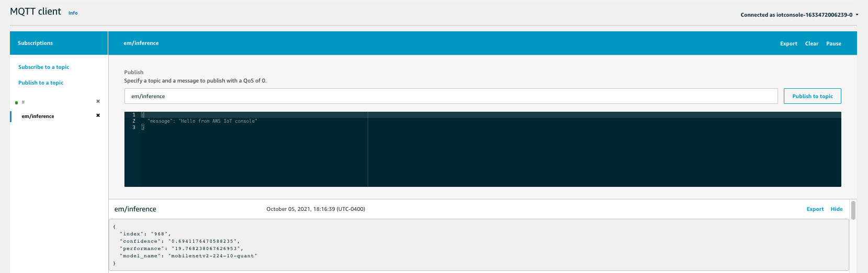The height and width of the screenshot is (273, 868).
Task: Click the em/inference title of received message
Action: (135, 209)
